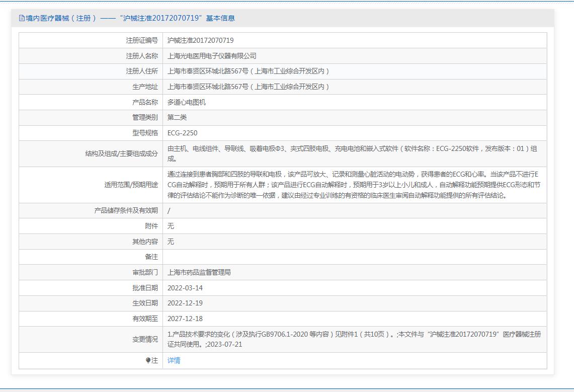Click the 注册证编号 label

point(142,40)
